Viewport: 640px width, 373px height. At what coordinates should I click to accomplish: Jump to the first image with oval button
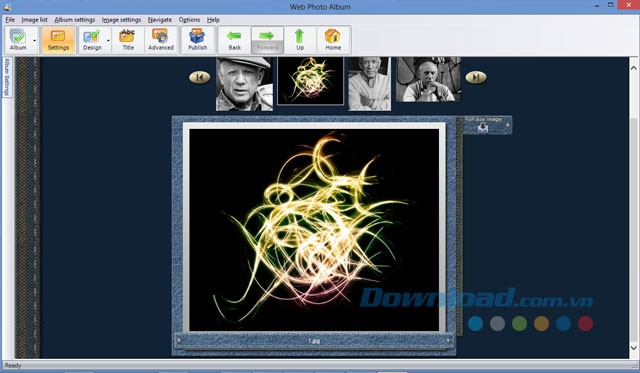200,77
